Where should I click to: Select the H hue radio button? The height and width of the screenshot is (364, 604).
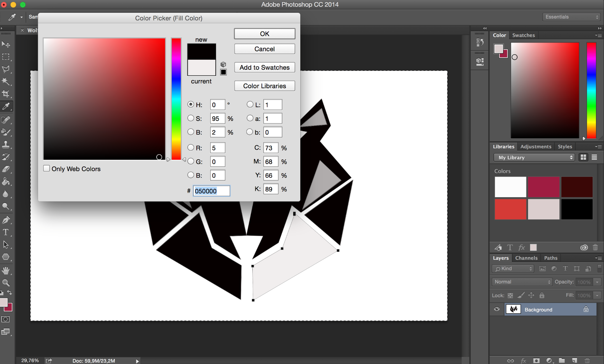pyautogui.click(x=191, y=104)
